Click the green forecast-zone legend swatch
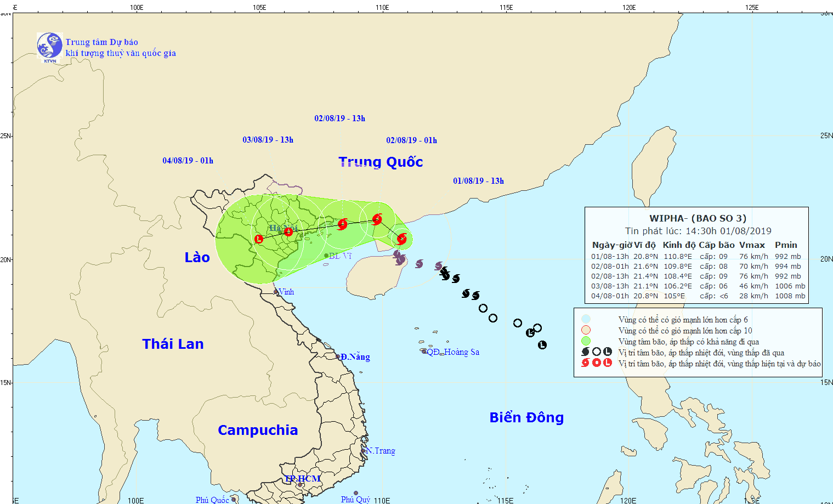This screenshot has width=833, height=504. pos(586,341)
